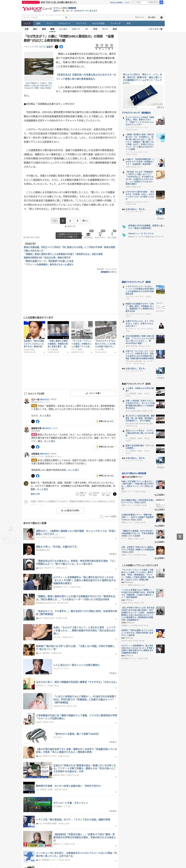Screen dimensions: 186x868
Task: Click the コメントを書く button
Action: click(x=93, y=393)
